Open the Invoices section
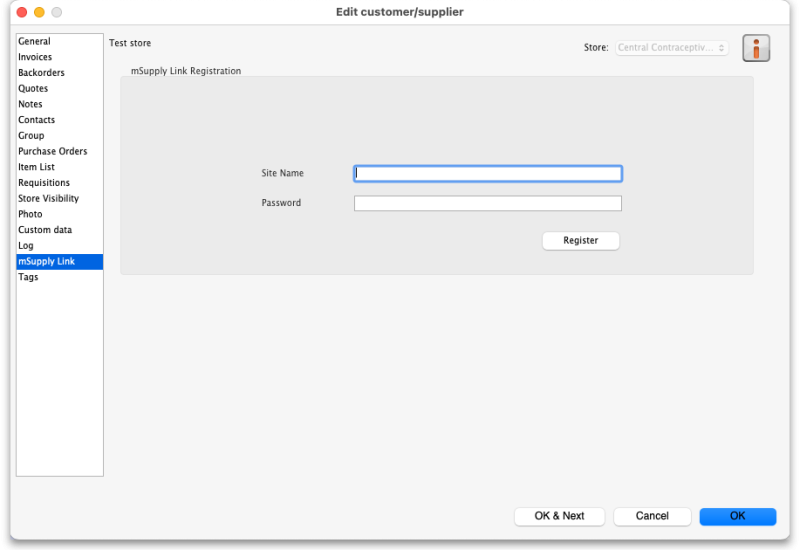The image size is (800, 550). (x=35, y=57)
